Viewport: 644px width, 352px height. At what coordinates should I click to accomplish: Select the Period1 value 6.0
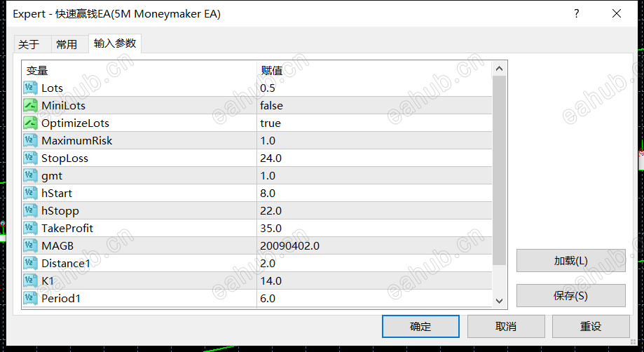[268, 298]
